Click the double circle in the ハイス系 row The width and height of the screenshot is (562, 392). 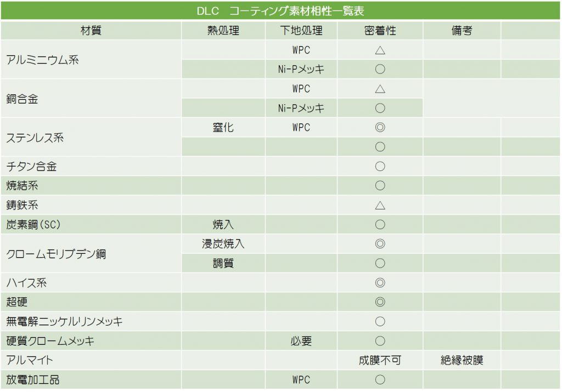[x=380, y=283]
